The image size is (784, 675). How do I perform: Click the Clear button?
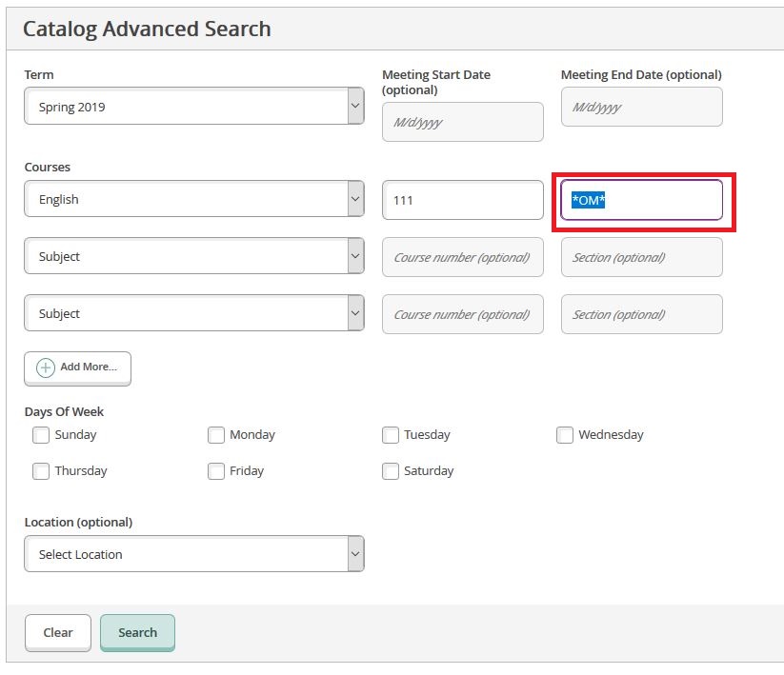pos(58,633)
